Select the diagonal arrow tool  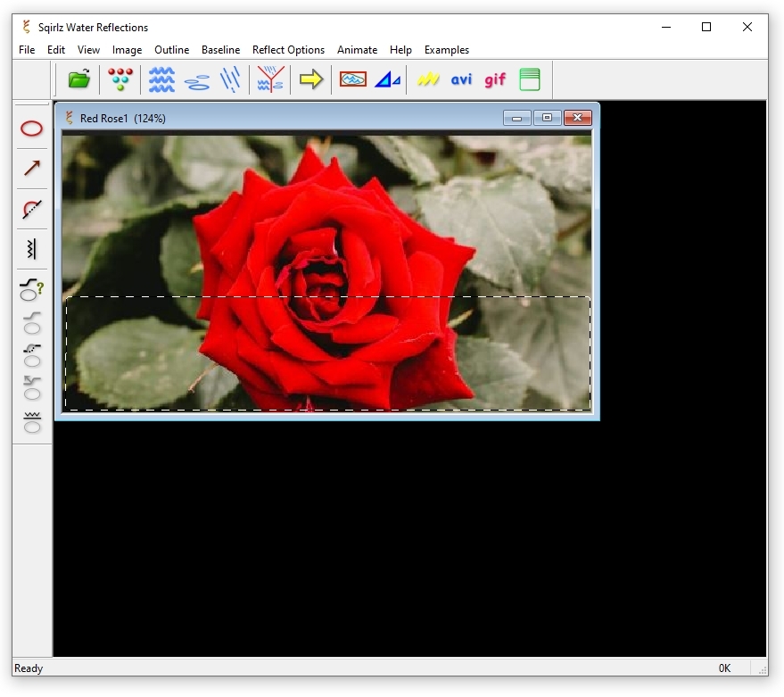tap(32, 168)
